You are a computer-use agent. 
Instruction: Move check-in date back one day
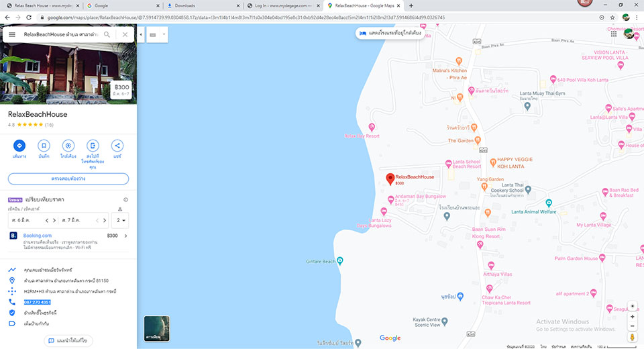click(47, 220)
